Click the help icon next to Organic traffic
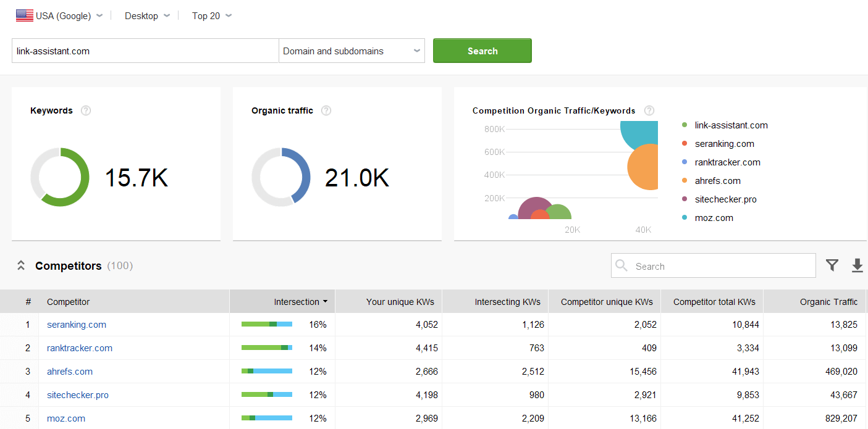 point(326,110)
